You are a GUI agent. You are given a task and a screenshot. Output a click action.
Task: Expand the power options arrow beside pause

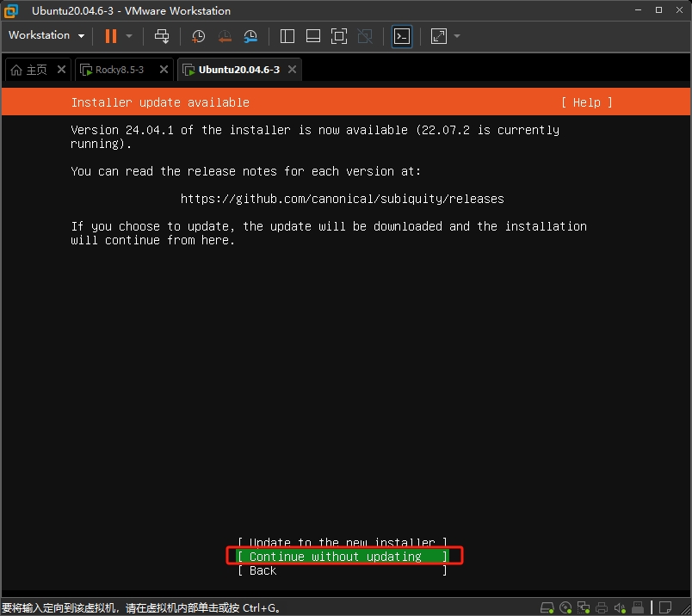[x=129, y=36]
